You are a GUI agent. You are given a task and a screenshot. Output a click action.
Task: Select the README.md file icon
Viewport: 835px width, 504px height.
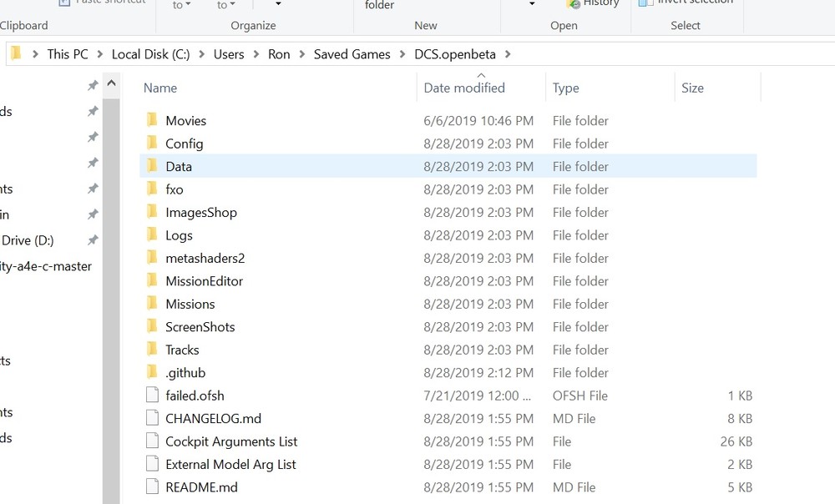click(151, 487)
